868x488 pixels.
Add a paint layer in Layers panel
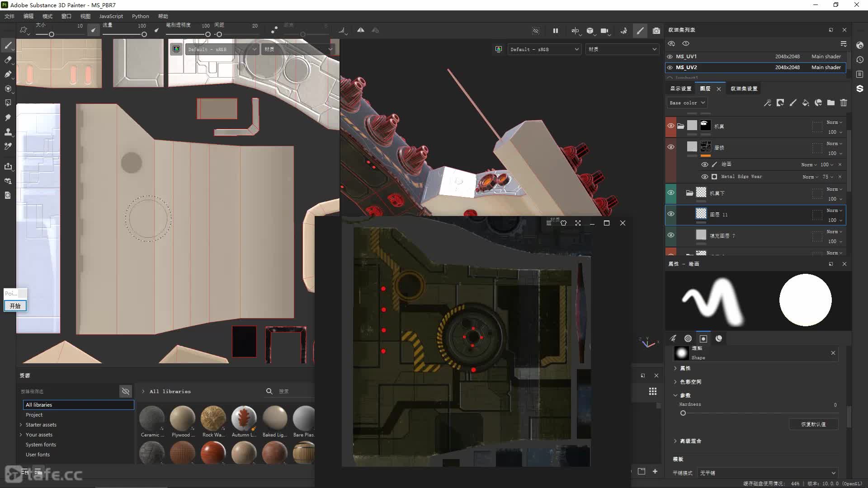tap(793, 103)
